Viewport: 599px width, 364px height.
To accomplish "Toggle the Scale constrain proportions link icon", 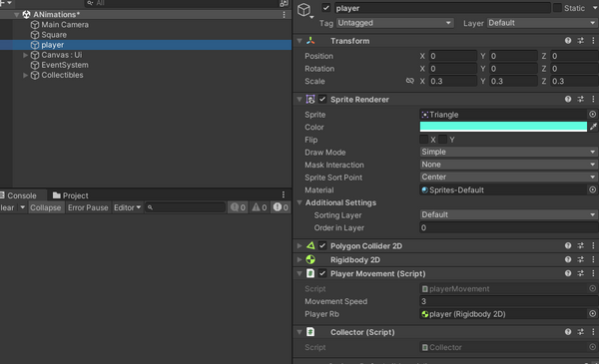I will pos(410,81).
